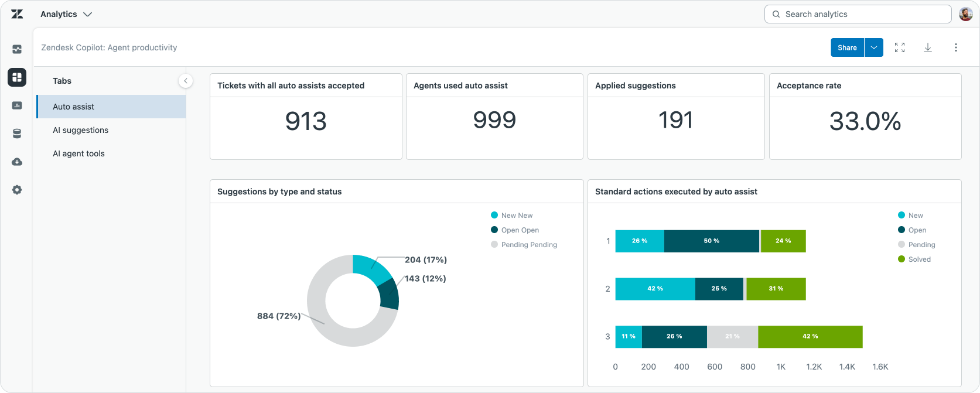Click the green 42% Solved bar segment

click(810, 337)
